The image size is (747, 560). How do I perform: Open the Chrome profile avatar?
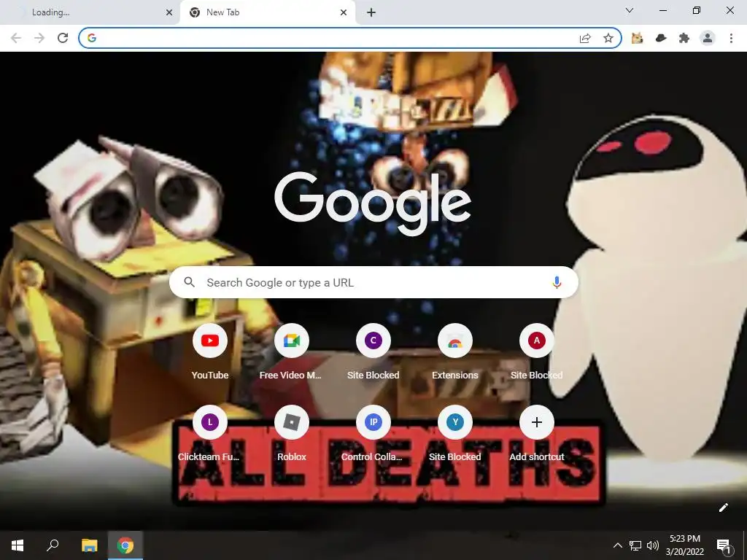pyautogui.click(x=708, y=38)
